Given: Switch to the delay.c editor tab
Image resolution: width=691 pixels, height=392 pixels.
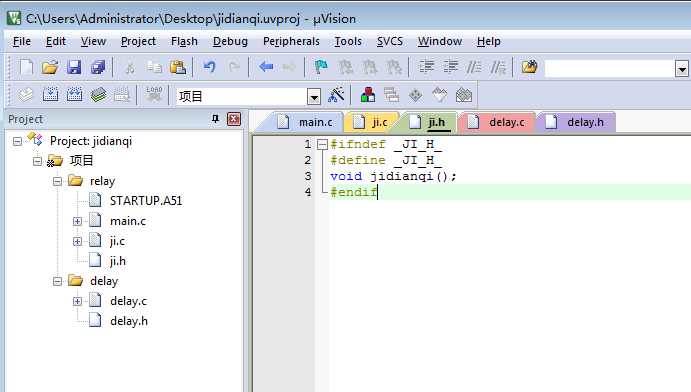Looking at the screenshot, I should coord(497,122).
